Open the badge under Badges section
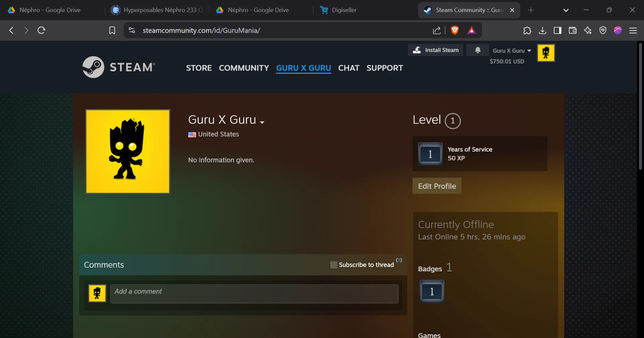The image size is (644, 338). tap(432, 291)
